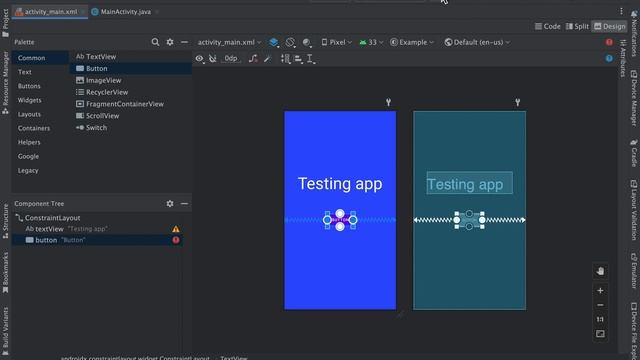This screenshot has height=360, width=640.
Task: Select Google palette category
Action: 28,156
